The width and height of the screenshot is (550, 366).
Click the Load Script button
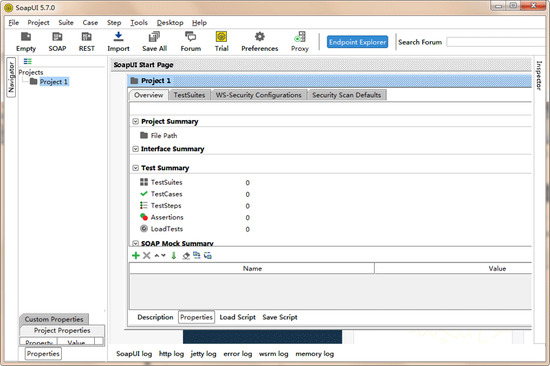[237, 317]
